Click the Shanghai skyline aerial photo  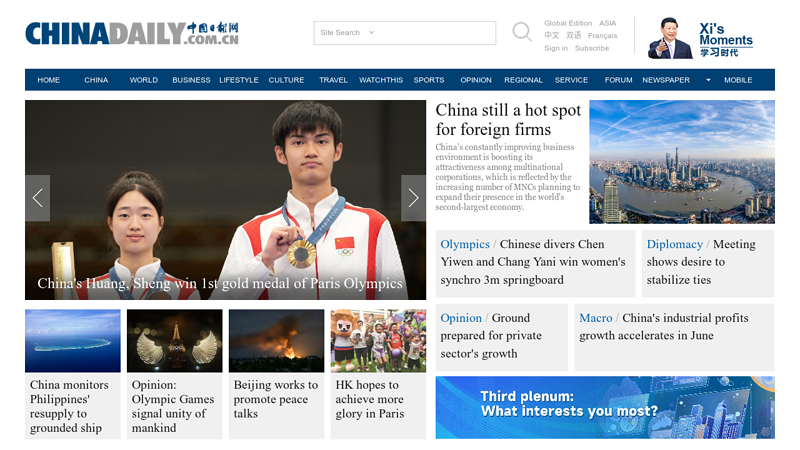point(682,162)
